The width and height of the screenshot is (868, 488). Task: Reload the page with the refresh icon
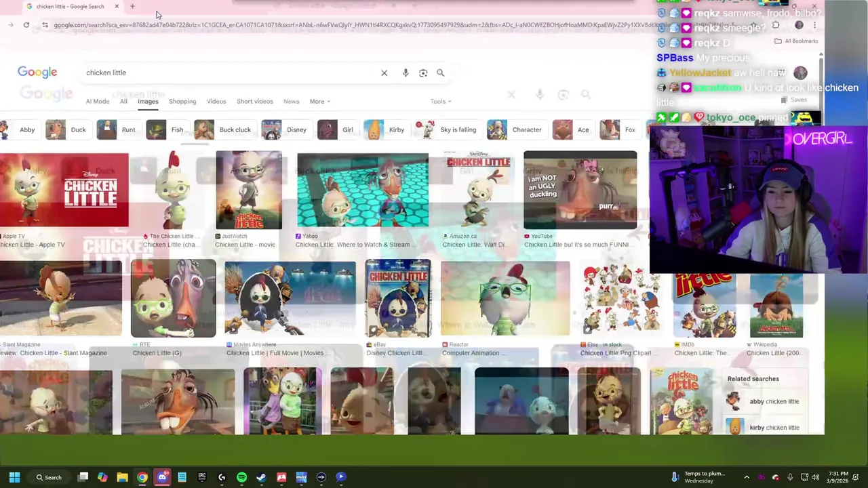pyautogui.click(x=26, y=25)
